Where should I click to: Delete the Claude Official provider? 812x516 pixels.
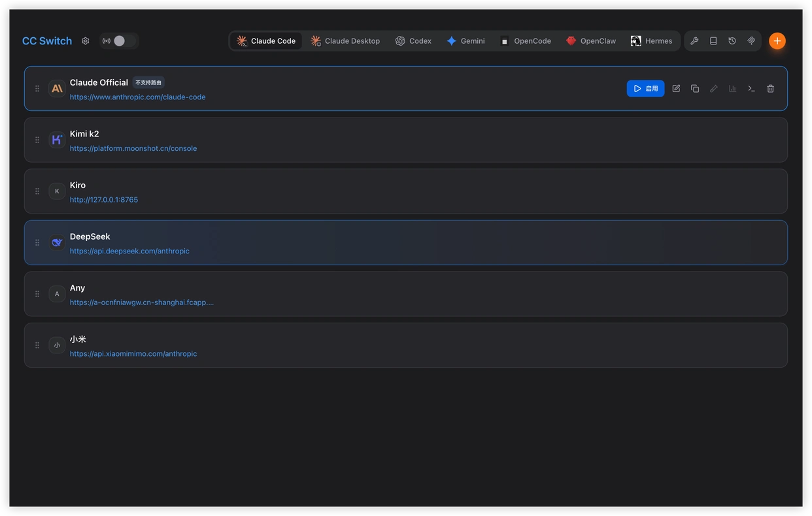[770, 88]
